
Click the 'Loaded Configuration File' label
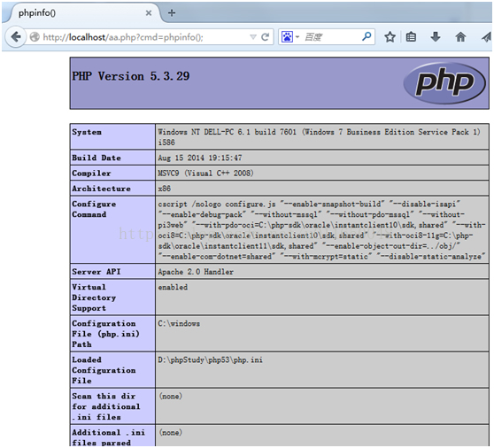pyautogui.click(x=104, y=370)
